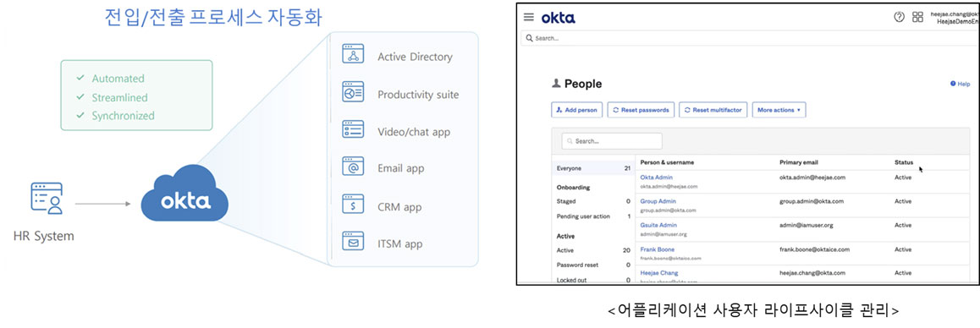980x328 pixels.
Task: Focus the People list Search box
Action: 612,141
